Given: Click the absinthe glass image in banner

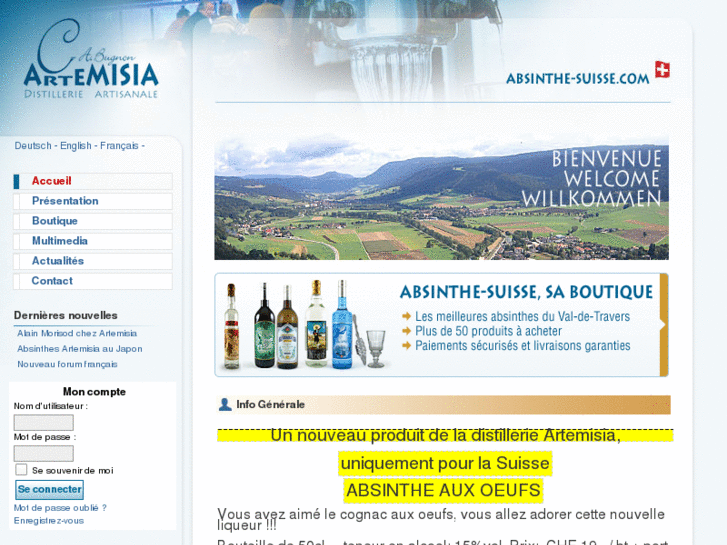Looking at the screenshot, I should tap(376, 348).
